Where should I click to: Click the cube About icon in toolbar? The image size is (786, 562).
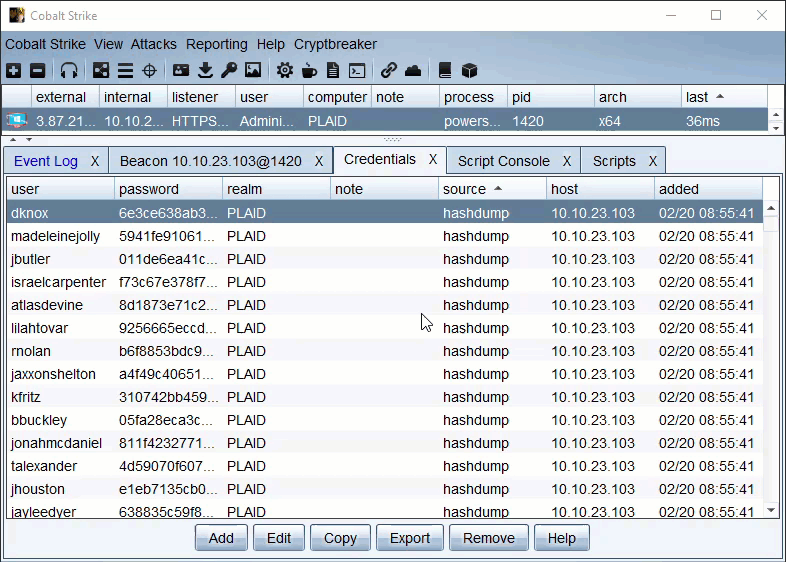(x=469, y=71)
